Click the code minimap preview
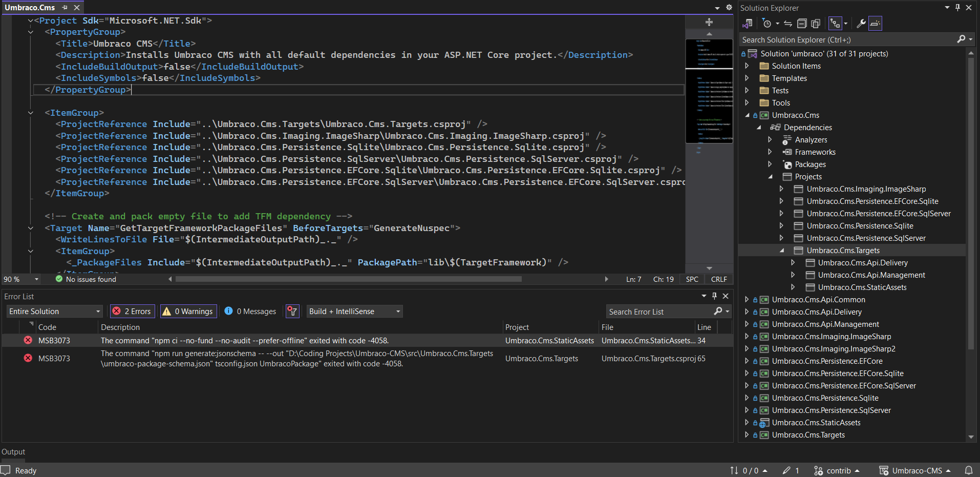This screenshot has width=980, height=477. 709,92
